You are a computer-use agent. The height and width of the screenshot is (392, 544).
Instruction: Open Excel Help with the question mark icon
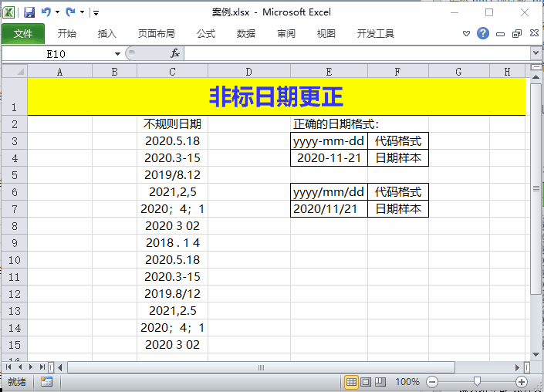point(483,33)
